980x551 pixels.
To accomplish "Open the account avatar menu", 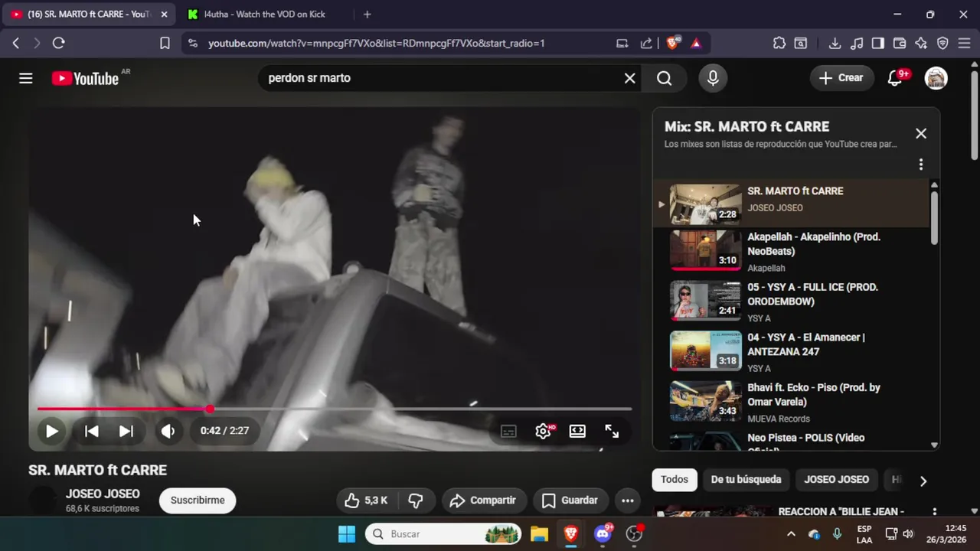I will tap(936, 78).
